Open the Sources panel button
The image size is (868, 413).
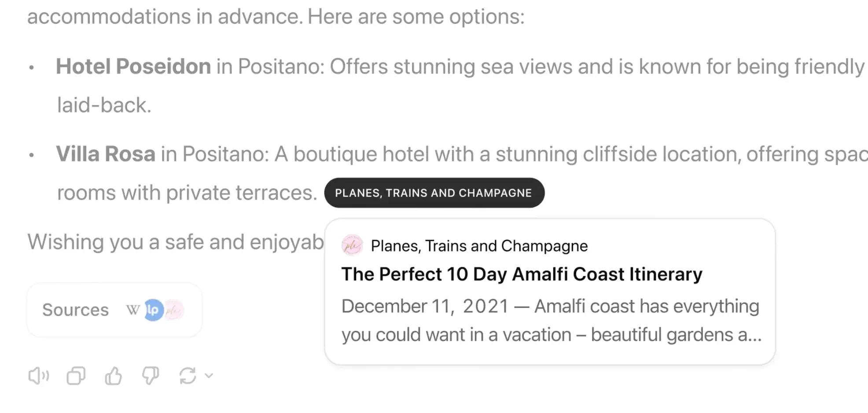(76, 310)
